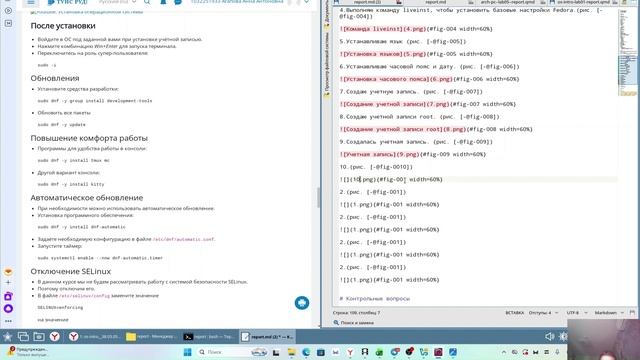Open messages chat bubble in course header
The image size is (640, 360).
(x=178, y=2)
